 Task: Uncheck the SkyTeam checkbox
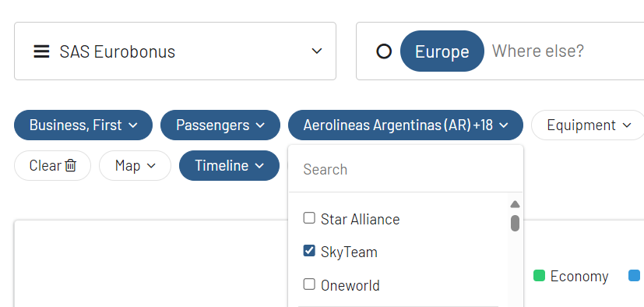coord(309,251)
